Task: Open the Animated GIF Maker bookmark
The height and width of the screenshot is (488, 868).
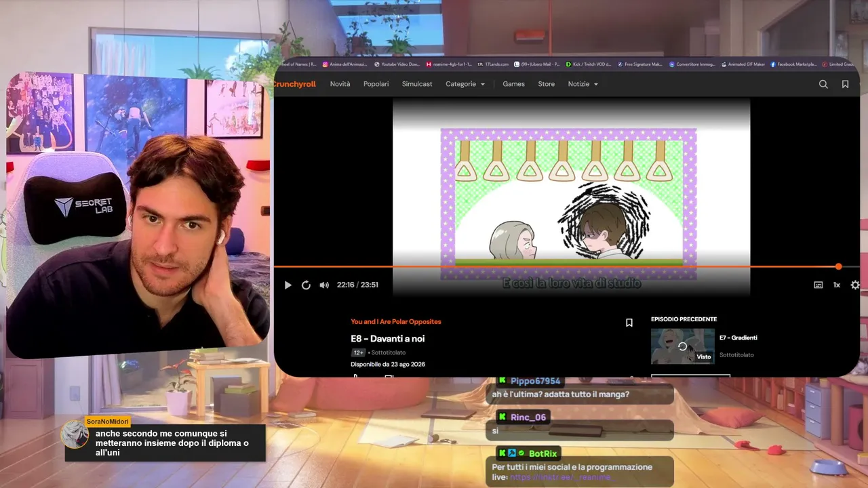Action: tap(743, 64)
